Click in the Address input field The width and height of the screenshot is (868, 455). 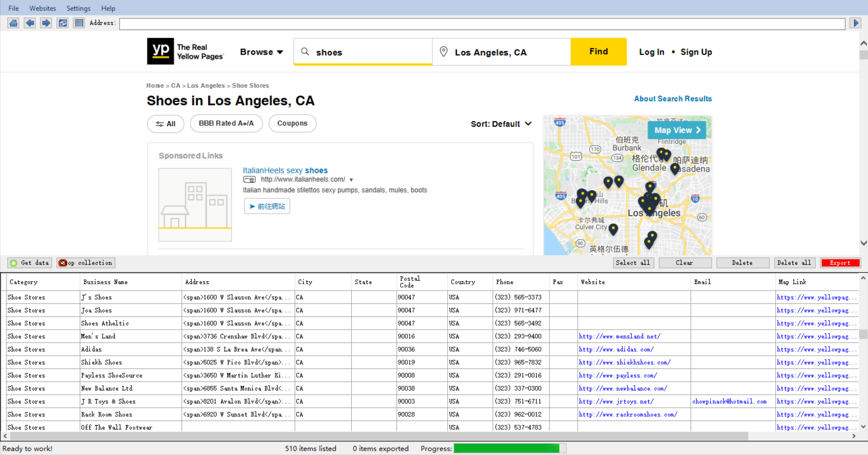(x=482, y=24)
